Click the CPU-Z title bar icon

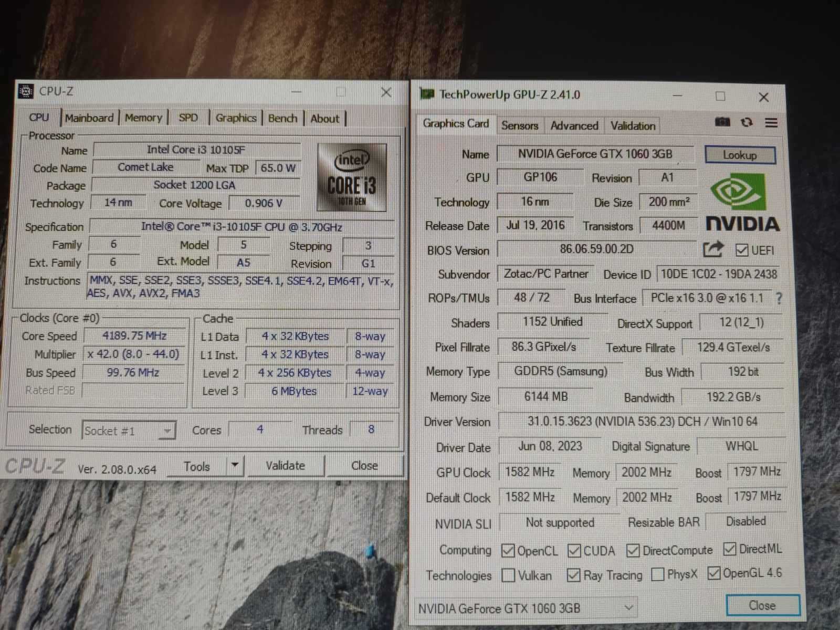click(26, 91)
